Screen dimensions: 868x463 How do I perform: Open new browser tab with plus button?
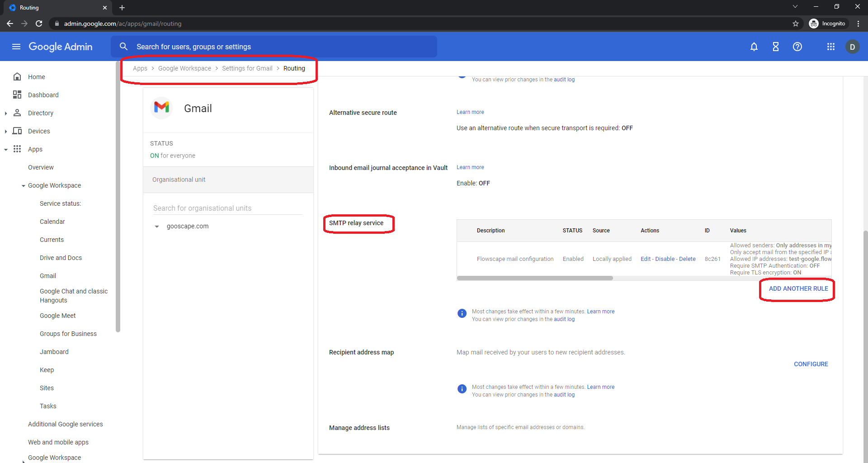click(x=122, y=8)
